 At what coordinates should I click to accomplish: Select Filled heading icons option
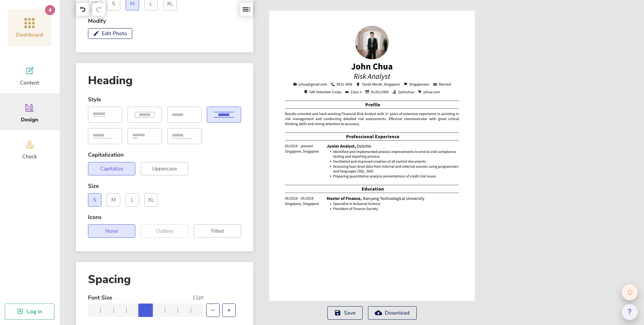217,231
